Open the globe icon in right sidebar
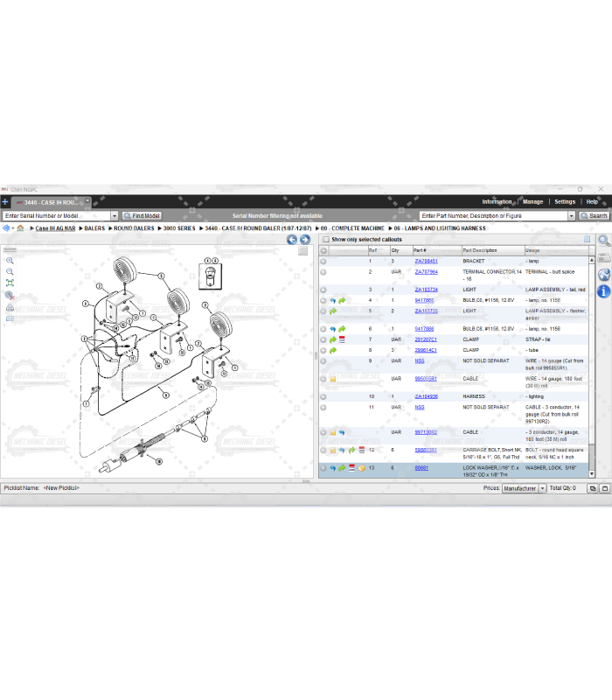 [x=603, y=275]
